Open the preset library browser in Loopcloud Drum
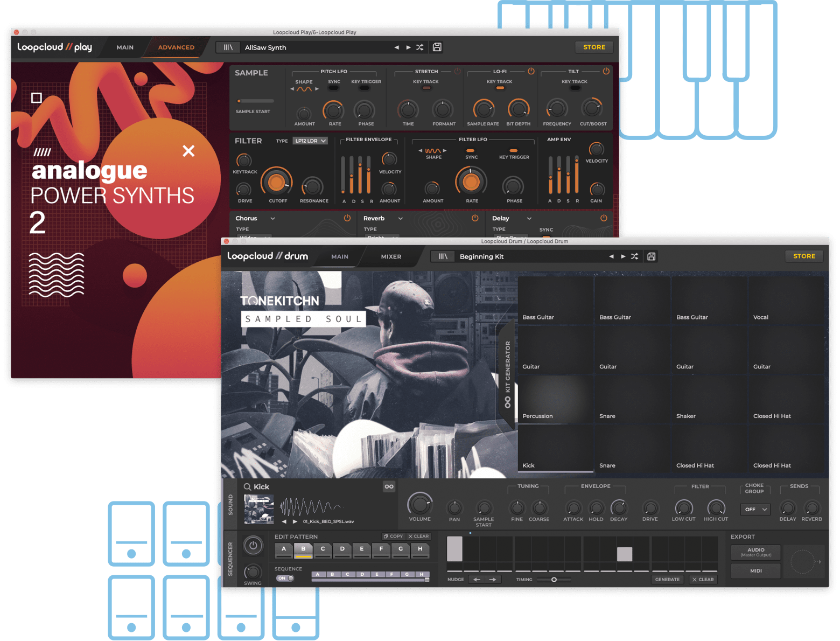This screenshot has height=641, width=840. [443, 256]
